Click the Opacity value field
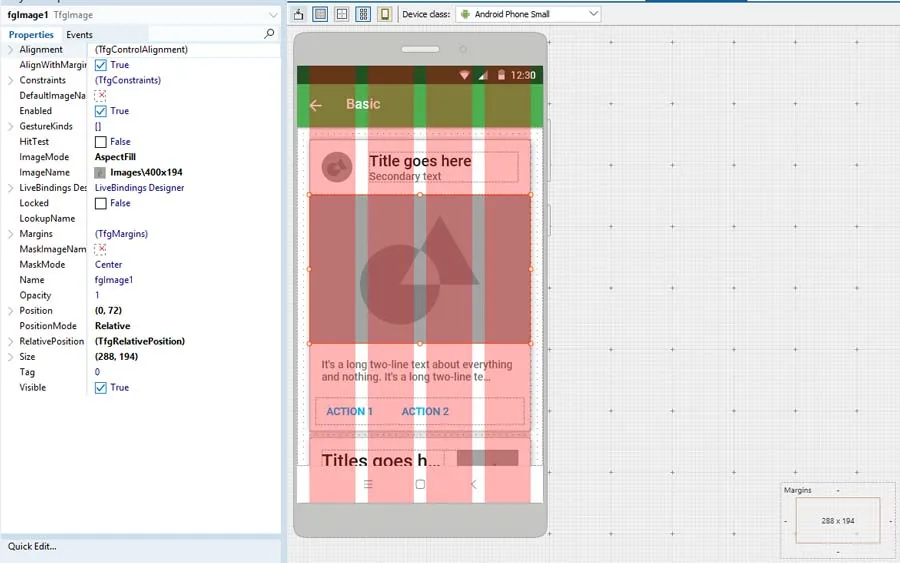 [x=186, y=295]
